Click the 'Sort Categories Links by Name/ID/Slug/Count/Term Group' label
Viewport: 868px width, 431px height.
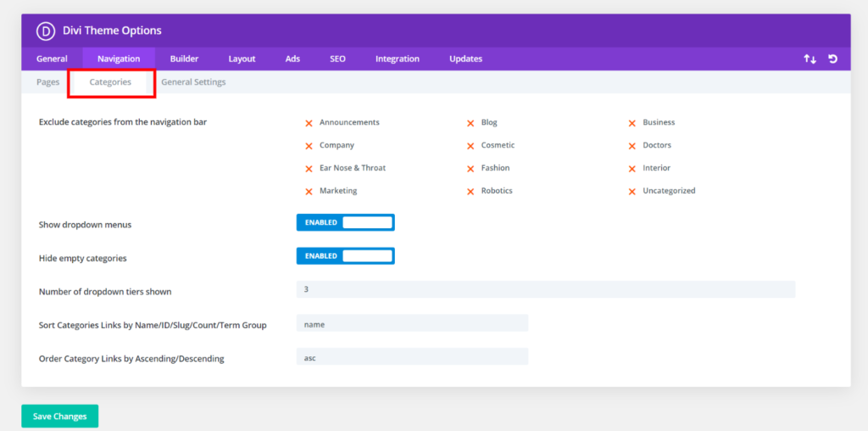point(153,325)
